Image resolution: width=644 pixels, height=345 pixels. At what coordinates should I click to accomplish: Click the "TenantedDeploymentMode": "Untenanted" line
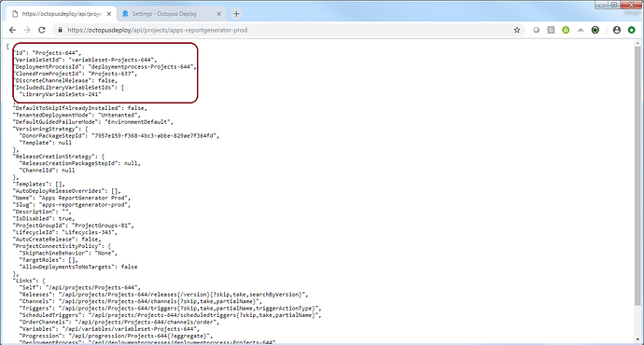(x=77, y=115)
